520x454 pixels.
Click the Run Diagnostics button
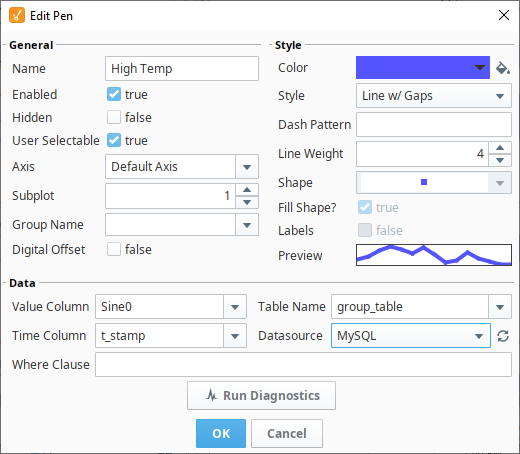click(x=261, y=396)
